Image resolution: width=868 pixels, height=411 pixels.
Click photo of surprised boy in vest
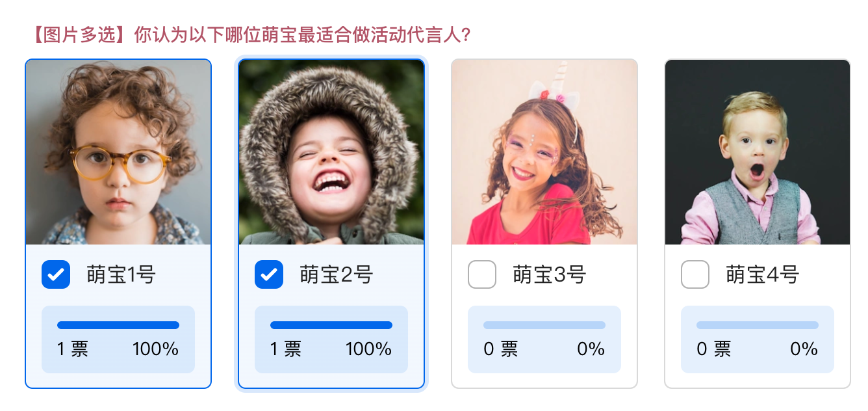coord(758,152)
